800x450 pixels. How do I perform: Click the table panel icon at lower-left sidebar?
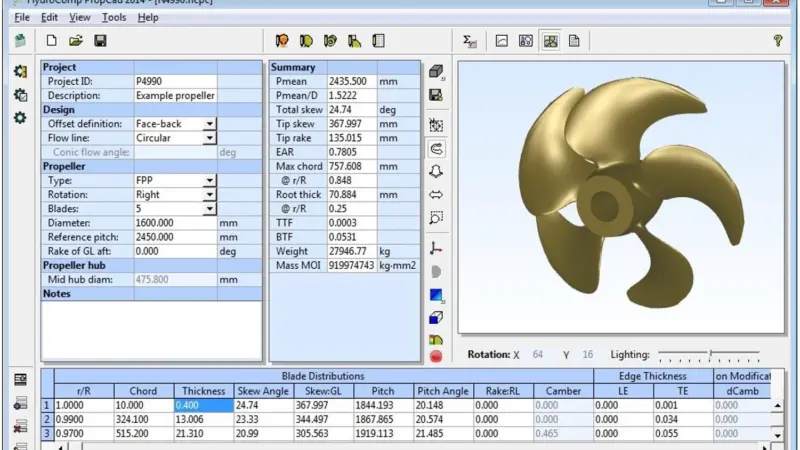[20, 380]
